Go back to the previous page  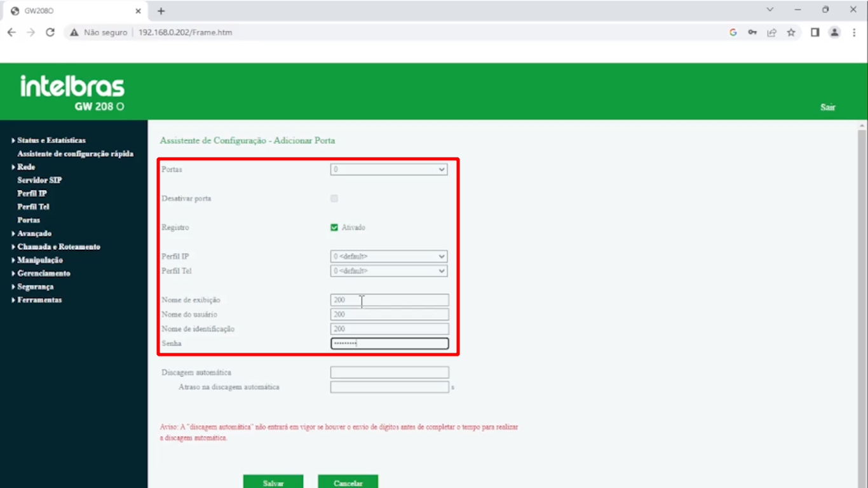tap(11, 32)
